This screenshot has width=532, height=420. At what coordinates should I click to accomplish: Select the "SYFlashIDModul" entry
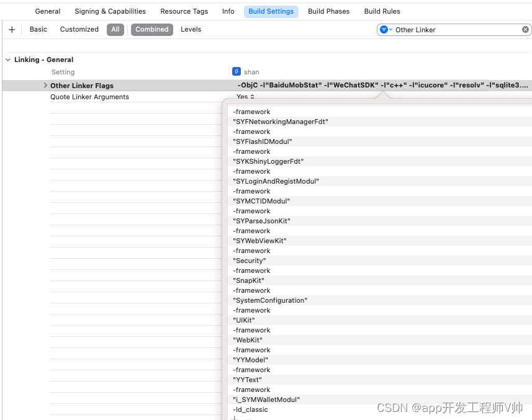click(x=262, y=141)
